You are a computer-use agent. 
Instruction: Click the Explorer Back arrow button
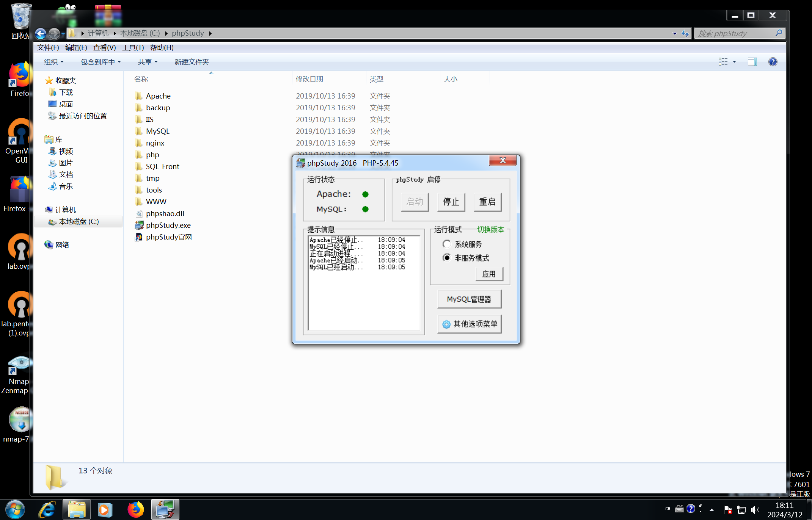41,33
